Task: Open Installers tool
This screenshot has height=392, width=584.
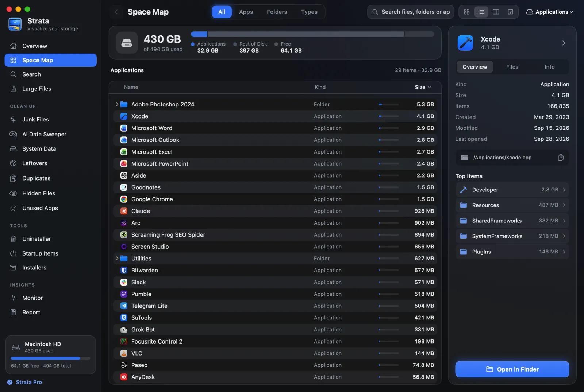Action: (x=50, y=268)
